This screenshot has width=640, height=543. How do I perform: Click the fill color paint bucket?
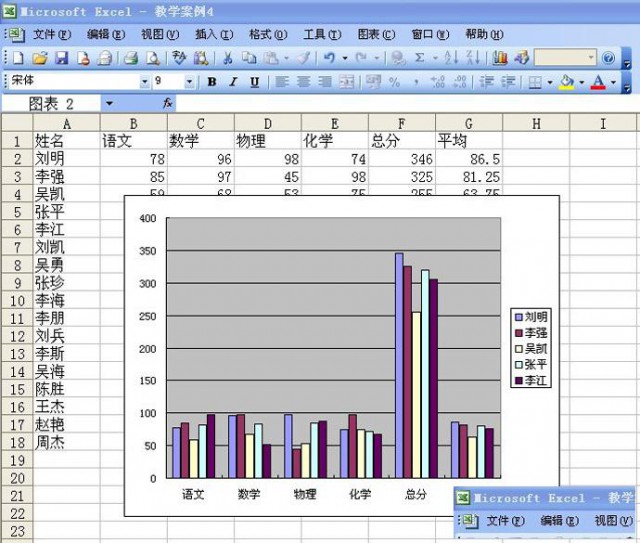pos(567,82)
